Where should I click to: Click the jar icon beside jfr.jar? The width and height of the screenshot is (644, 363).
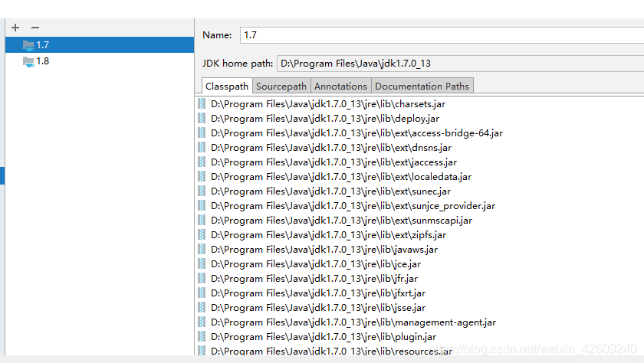point(202,279)
